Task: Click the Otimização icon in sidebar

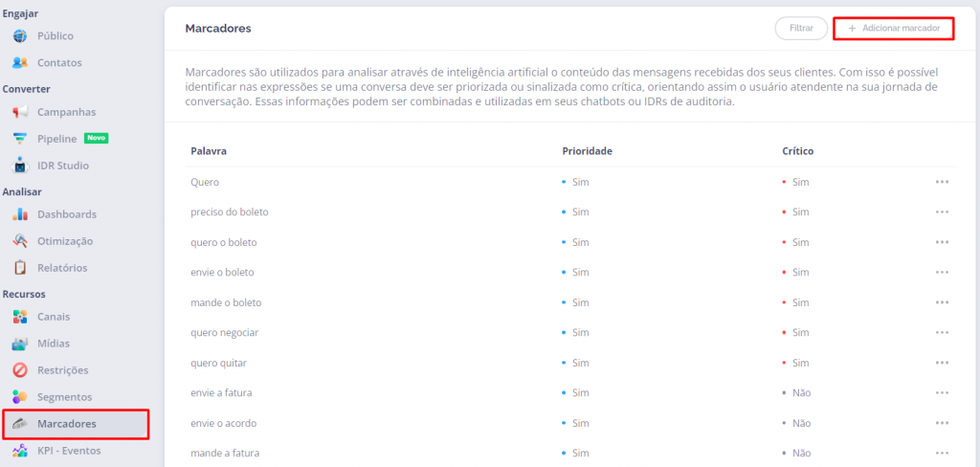Action: coord(20,241)
